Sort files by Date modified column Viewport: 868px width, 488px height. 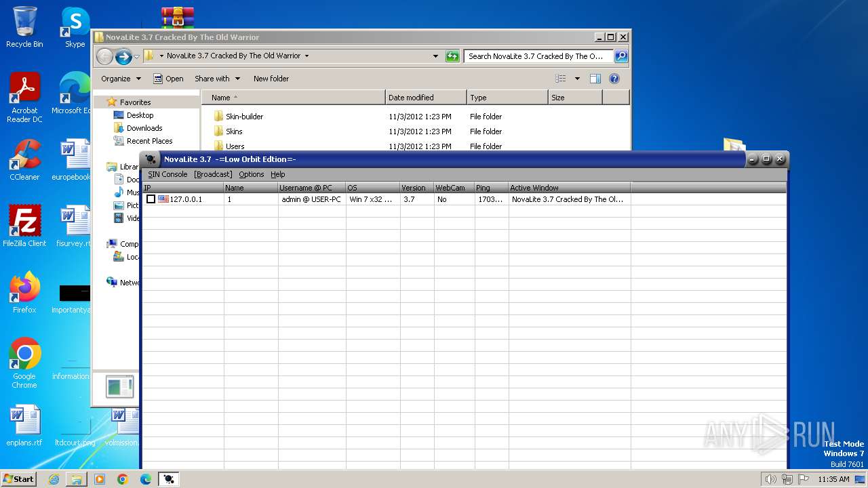426,98
